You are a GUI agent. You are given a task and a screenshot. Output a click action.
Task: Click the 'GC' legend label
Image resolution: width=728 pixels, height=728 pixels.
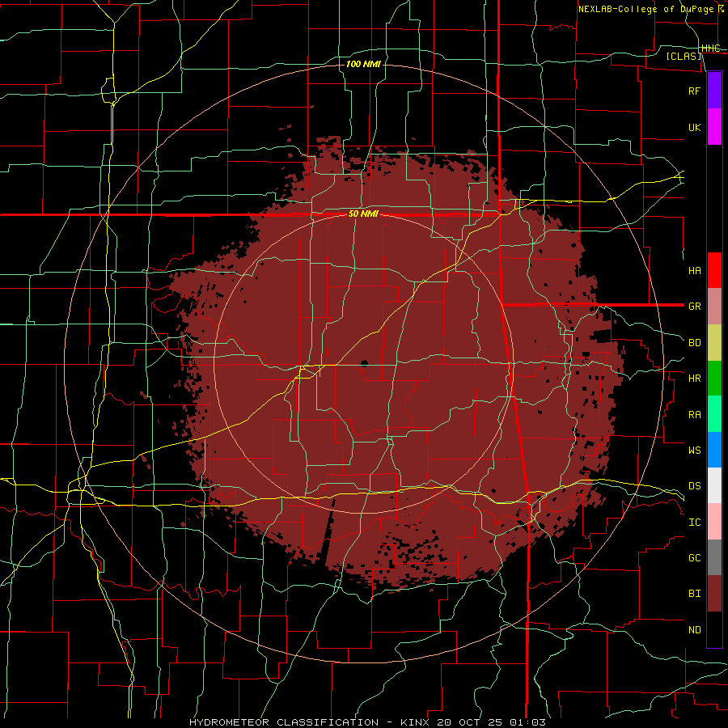tap(694, 558)
